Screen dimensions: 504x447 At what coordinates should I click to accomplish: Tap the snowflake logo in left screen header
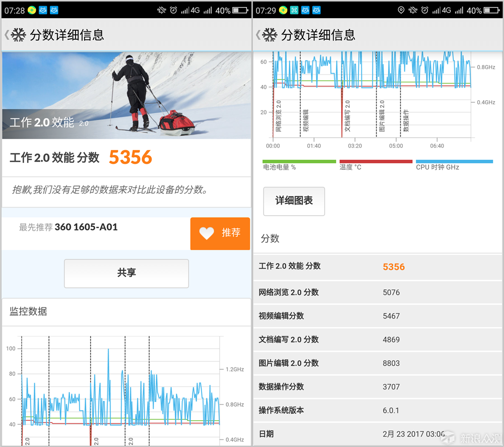point(18,35)
